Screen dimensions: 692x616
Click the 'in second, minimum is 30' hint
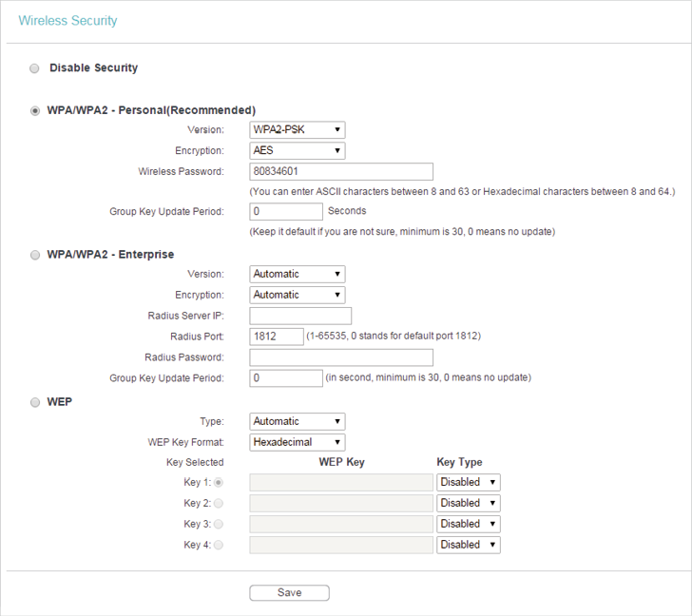[428, 377]
